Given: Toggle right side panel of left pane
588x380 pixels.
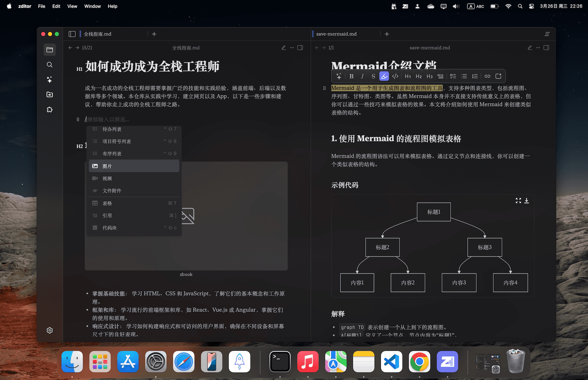Looking at the screenshot, I should click(x=300, y=48).
